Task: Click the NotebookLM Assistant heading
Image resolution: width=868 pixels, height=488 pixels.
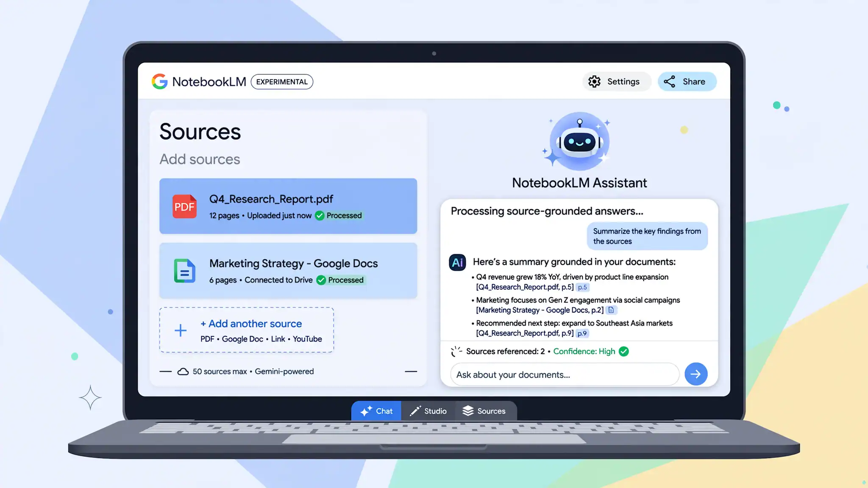Action: point(579,183)
